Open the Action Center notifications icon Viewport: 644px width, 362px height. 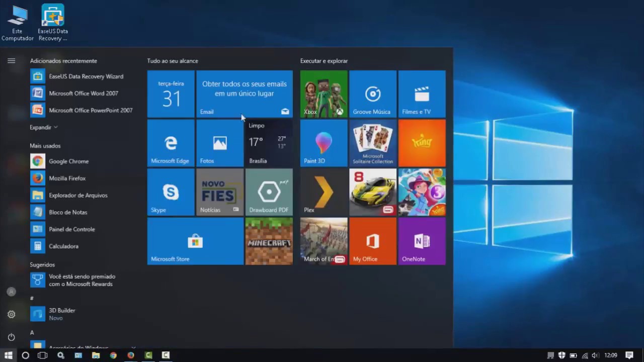click(x=629, y=355)
